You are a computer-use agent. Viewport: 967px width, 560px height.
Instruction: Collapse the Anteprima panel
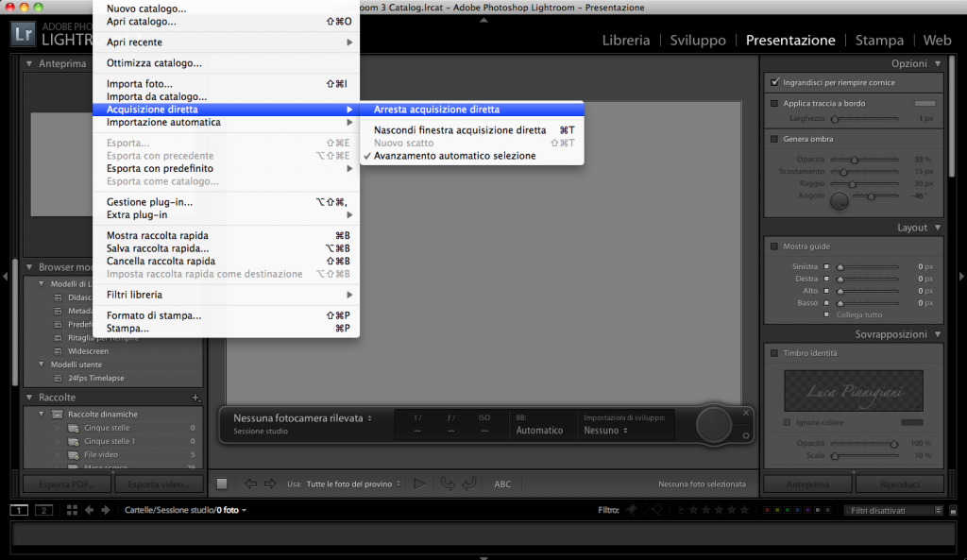coord(29,63)
